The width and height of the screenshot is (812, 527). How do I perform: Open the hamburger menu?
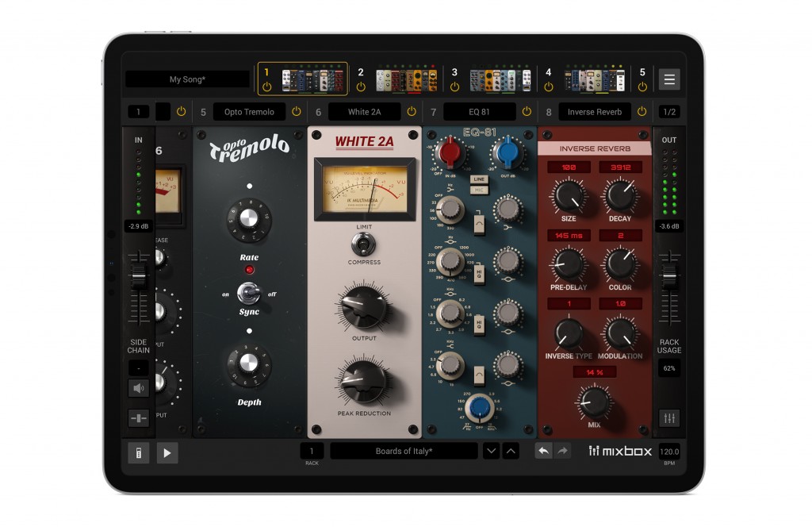[669, 79]
